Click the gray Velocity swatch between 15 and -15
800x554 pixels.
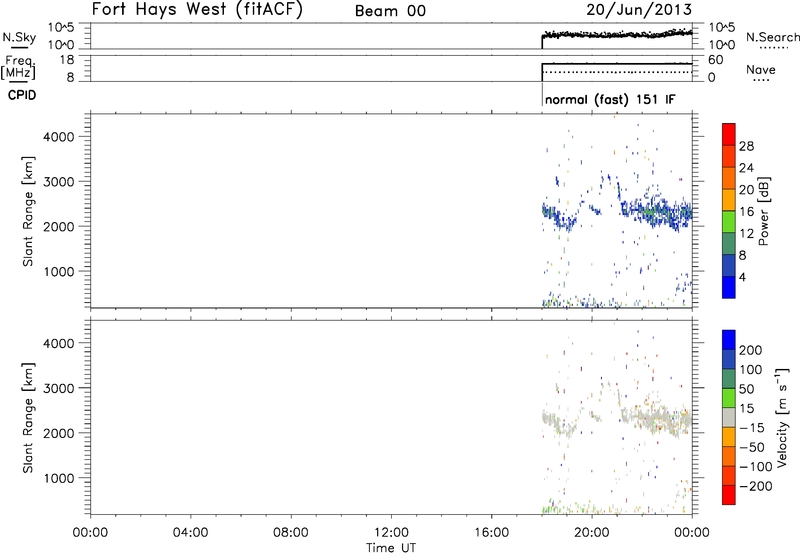coord(729,417)
